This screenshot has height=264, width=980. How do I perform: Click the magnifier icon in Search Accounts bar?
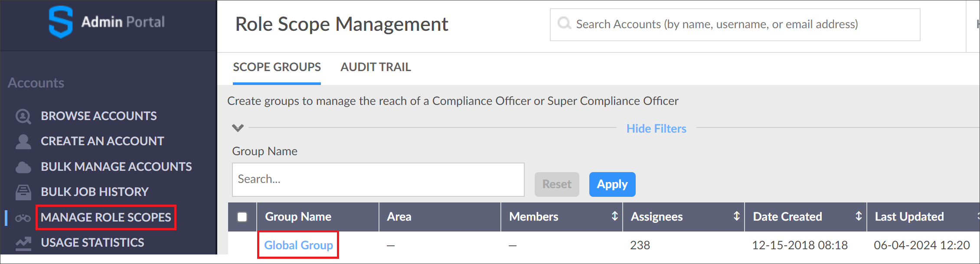click(x=564, y=23)
